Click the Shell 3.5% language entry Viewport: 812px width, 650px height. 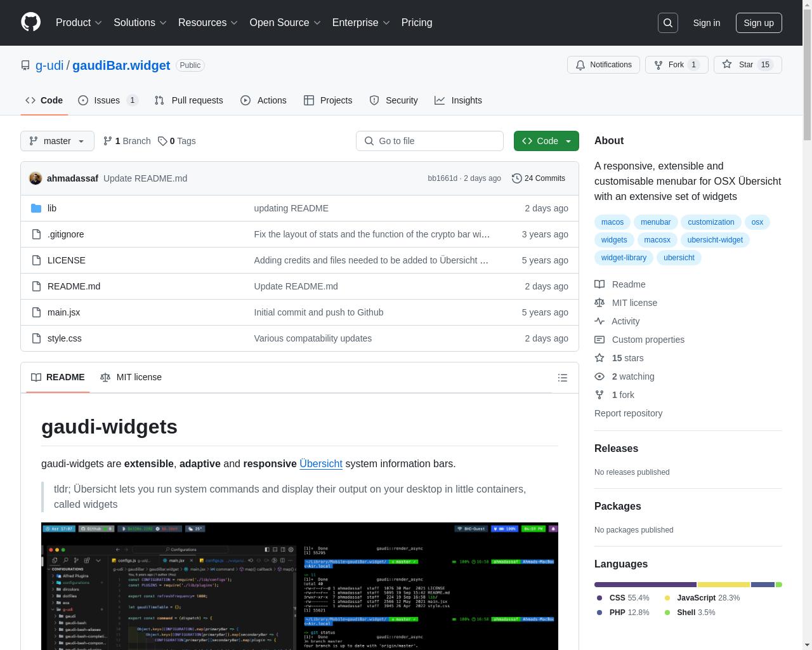coord(689,613)
